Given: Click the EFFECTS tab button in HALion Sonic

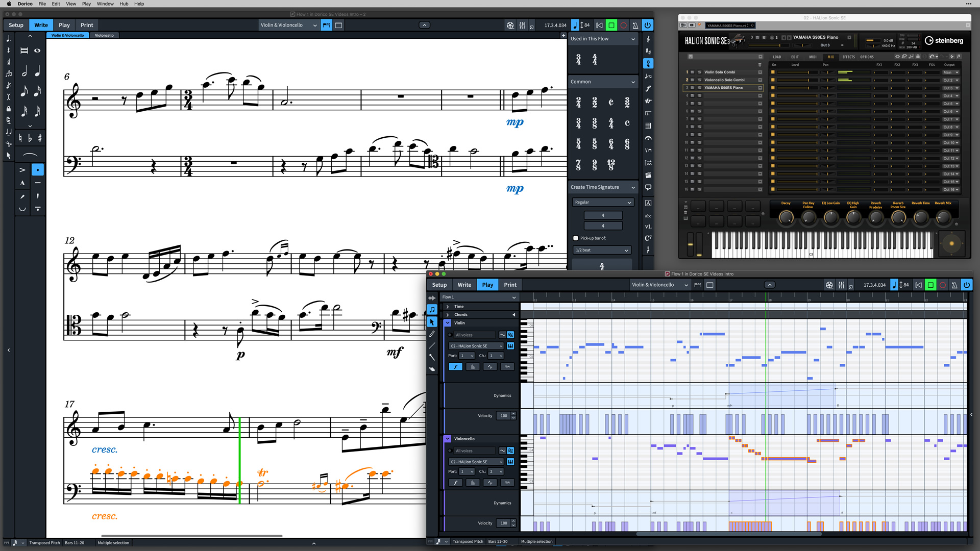Looking at the screenshot, I should (x=848, y=57).
